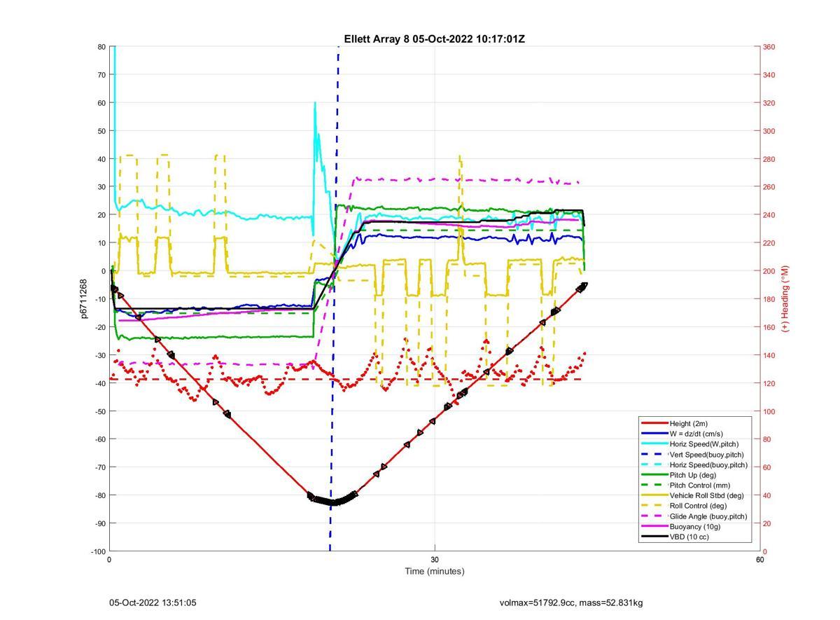Click the "-50" tick on the left axis
This screenshot has height=620, width=840.
pos(100,411)
